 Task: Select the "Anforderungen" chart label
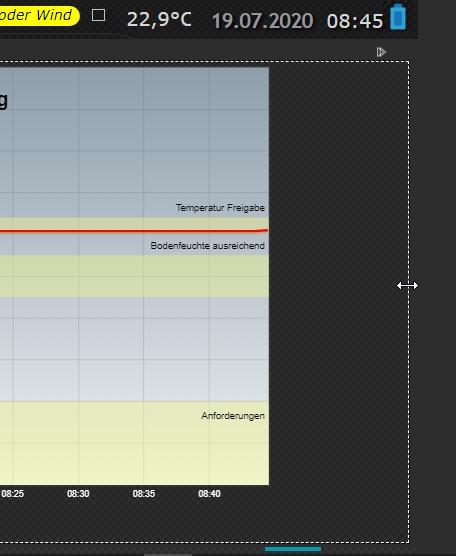[233, 416]
